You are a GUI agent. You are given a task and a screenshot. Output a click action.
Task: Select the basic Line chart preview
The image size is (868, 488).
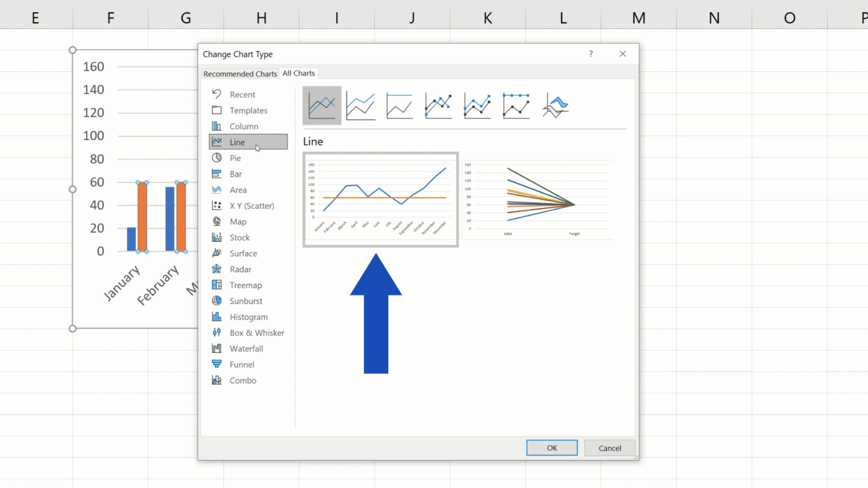click(380, 199)
